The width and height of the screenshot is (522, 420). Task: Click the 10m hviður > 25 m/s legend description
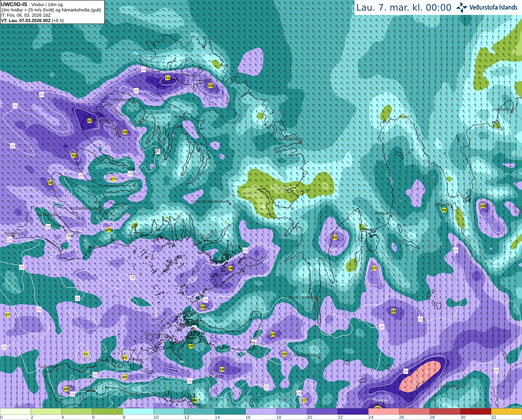pyautogui.click(x=51, y=10)
